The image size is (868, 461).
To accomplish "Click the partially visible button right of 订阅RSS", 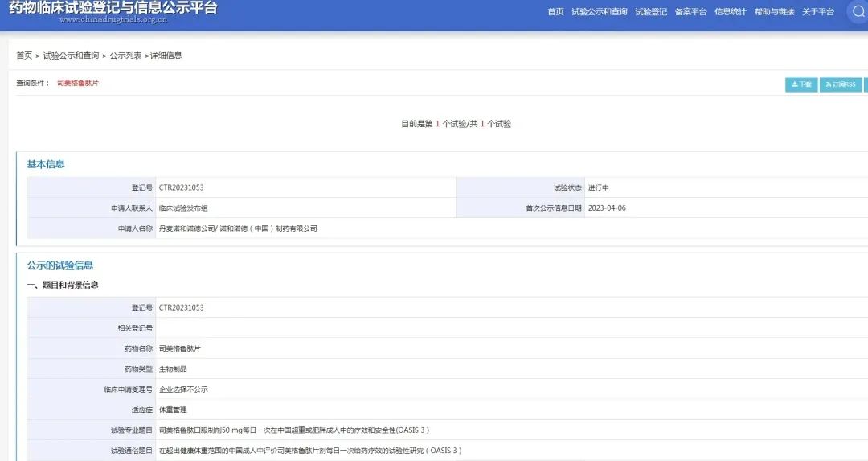I will (x=866, y=84).
